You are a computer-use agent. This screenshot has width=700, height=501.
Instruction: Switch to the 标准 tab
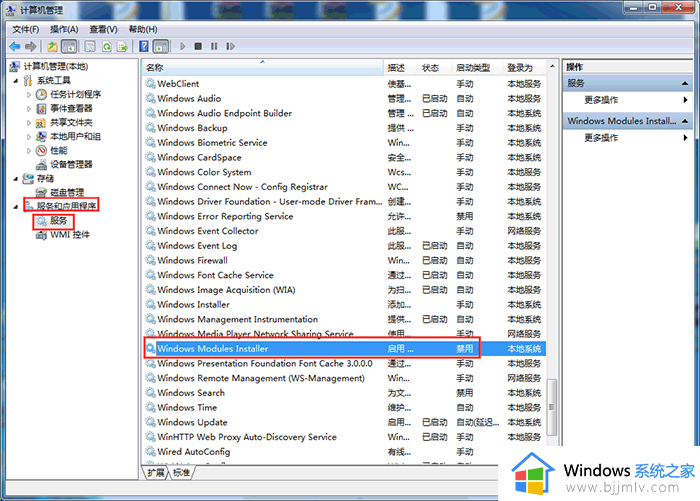coord(181,472)
